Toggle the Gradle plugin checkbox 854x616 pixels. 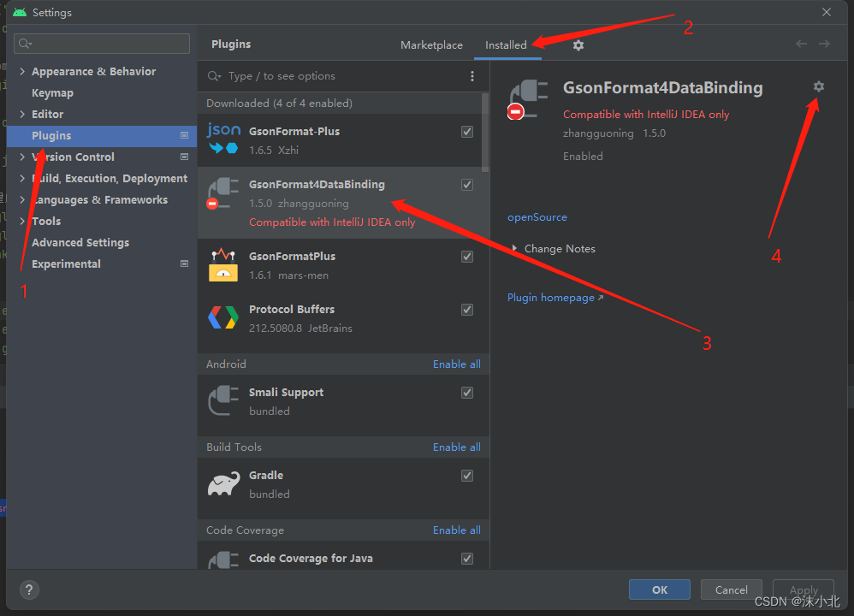point(467,476)
